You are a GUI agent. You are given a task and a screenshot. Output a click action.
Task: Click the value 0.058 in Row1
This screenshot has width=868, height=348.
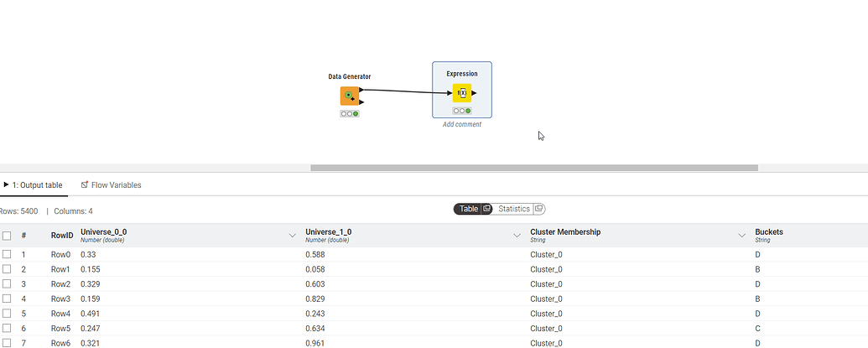pyautogui.click(x=315, y=269)
